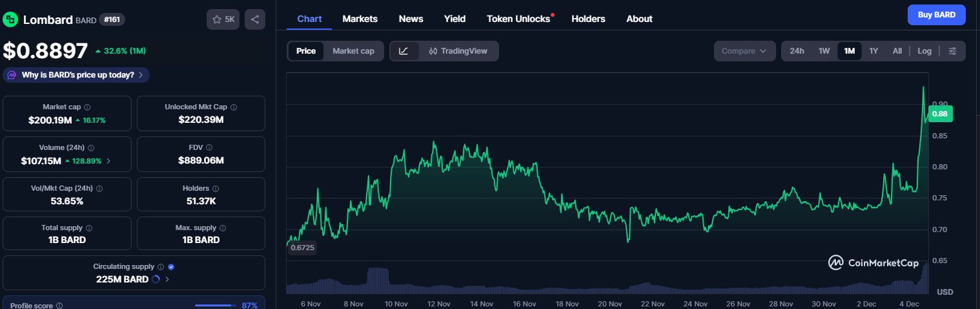Switch chart to Market cap view
Screen dimensions: 980x309
353,51
